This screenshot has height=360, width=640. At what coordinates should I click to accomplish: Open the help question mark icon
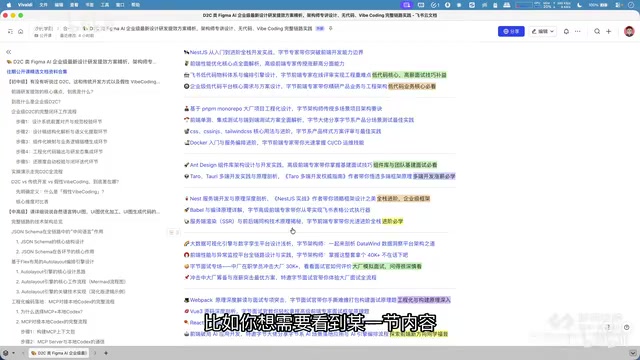point(608,327)
